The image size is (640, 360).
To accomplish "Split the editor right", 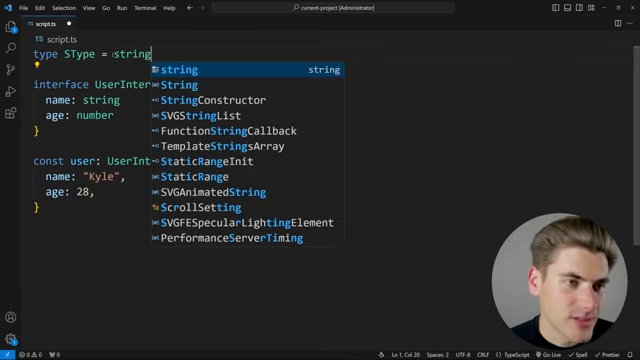I will click(x=618, y=24).
